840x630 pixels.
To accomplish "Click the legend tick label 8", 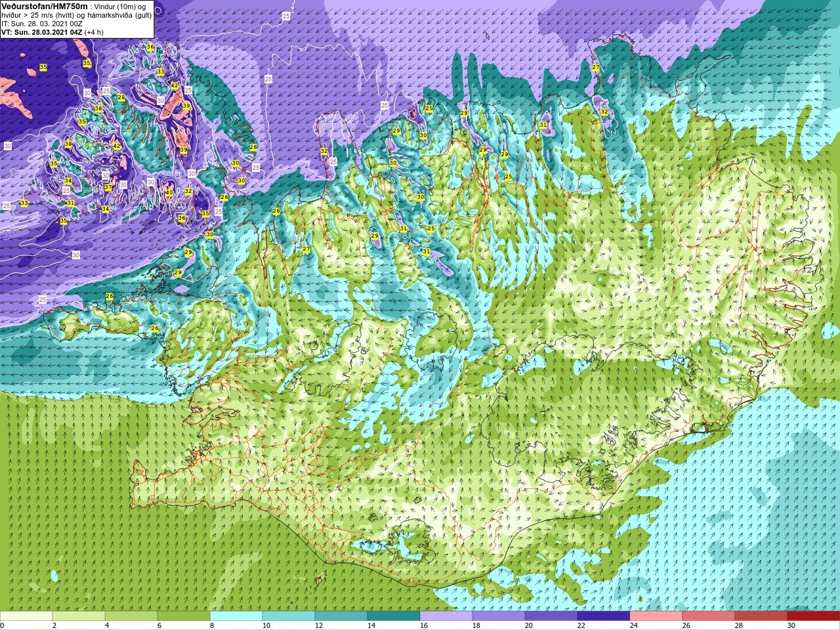I will 213,626.
